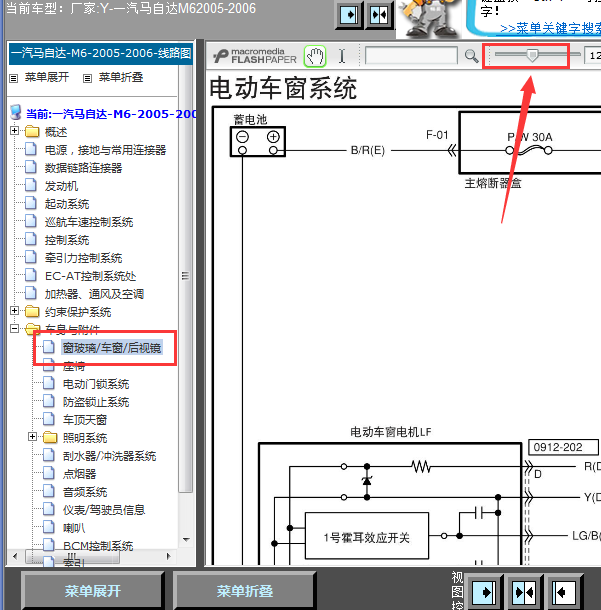
Task: Click the 照明系统 folder icon
Action: click(50, 437)
